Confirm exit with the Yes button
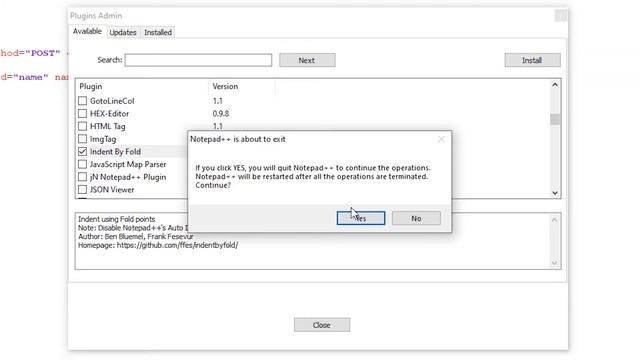 point(361,218)
